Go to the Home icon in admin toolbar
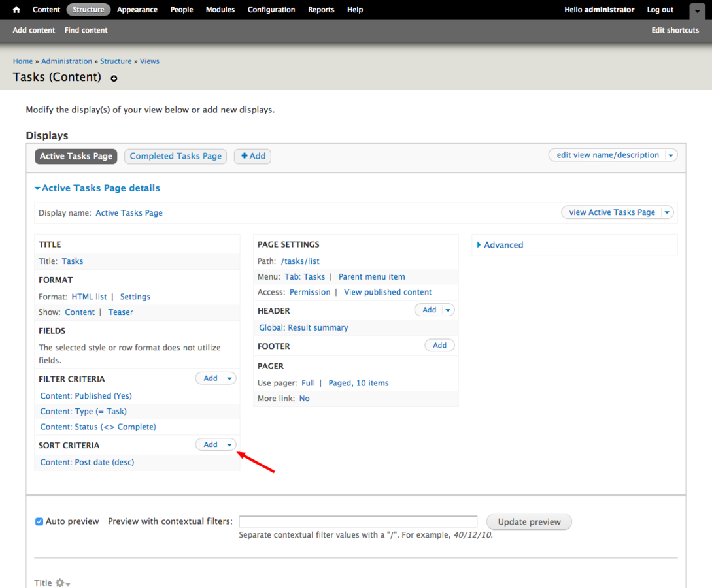 (16, 10)
